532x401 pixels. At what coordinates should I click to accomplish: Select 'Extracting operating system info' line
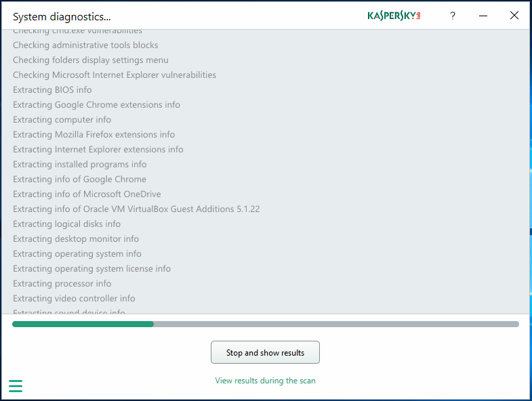[x=77, y=254]
